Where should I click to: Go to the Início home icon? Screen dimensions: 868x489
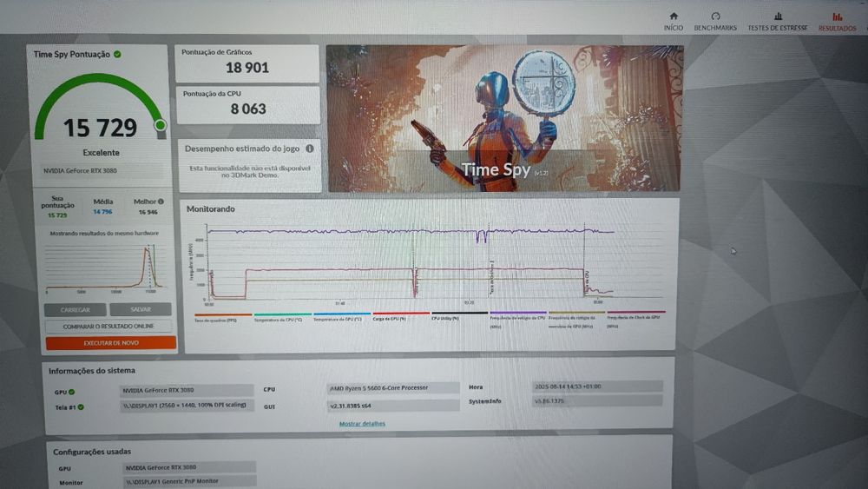coord(674,16)
